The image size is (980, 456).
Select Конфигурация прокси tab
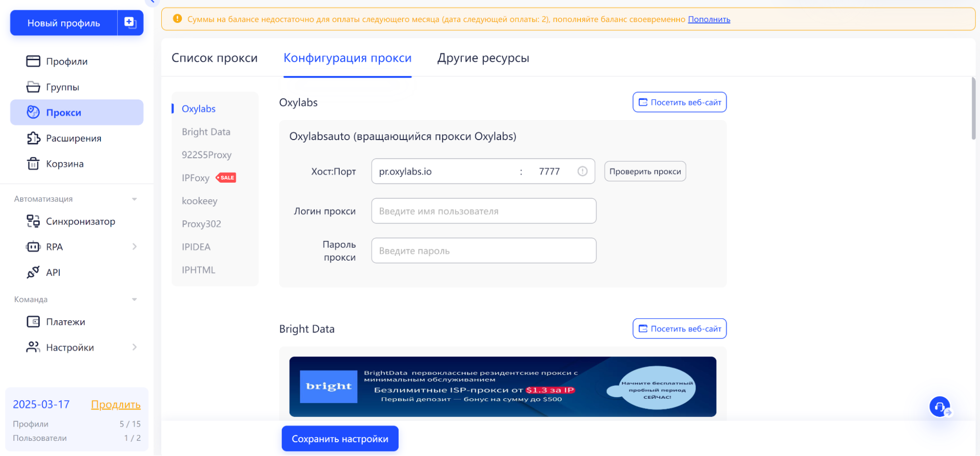coord(348,58)
